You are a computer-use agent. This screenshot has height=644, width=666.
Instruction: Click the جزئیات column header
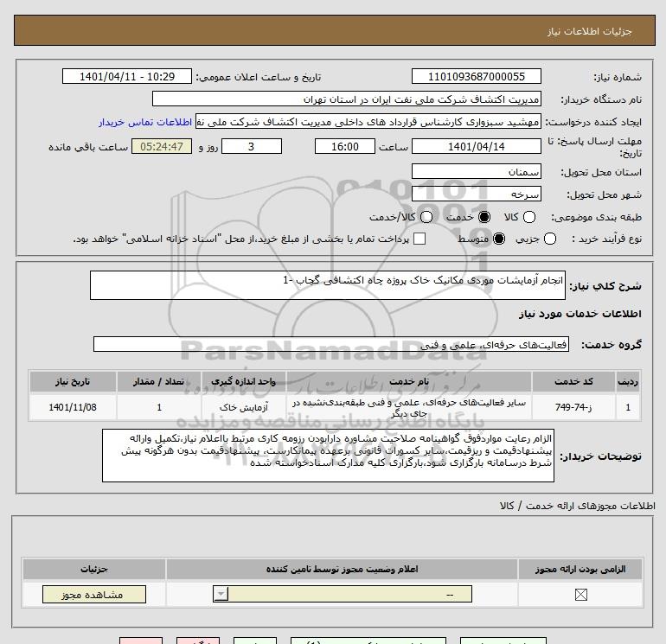(x=94, y=569)
